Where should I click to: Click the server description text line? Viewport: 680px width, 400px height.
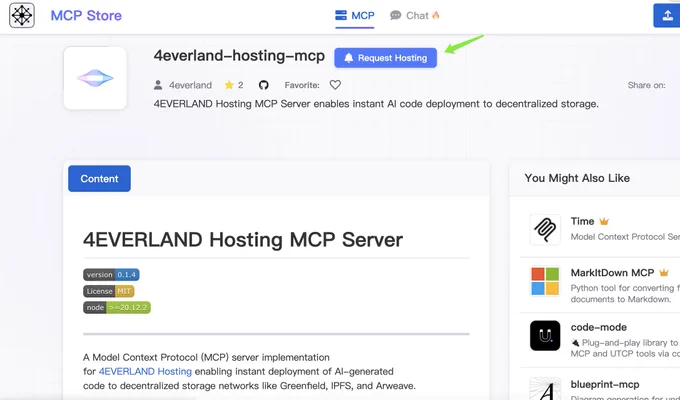(x=376, y=104)
